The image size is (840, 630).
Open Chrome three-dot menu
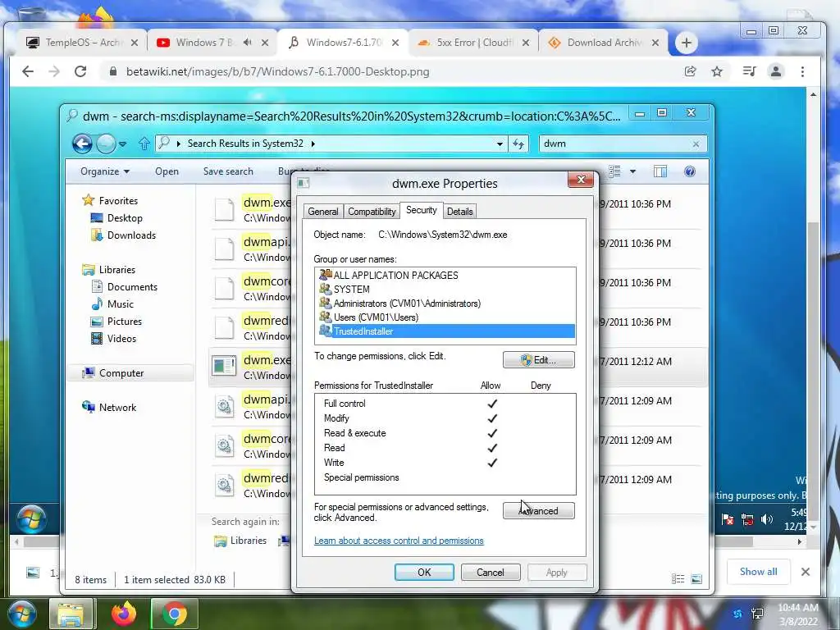point(802,71)
